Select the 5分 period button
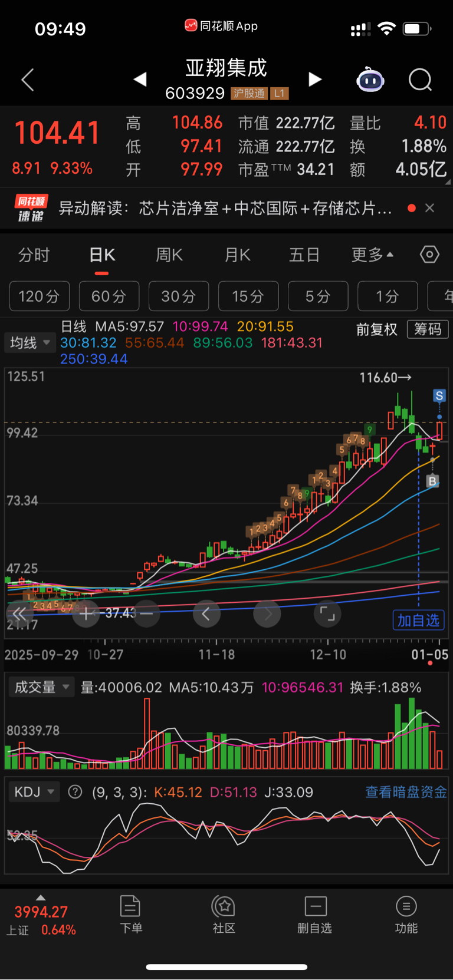Viewport: 453px width, 980px height. (x=318, y=296)
